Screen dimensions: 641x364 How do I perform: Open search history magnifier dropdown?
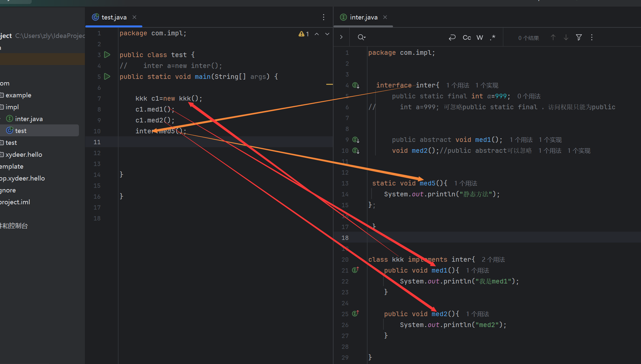tap(362, 37)
